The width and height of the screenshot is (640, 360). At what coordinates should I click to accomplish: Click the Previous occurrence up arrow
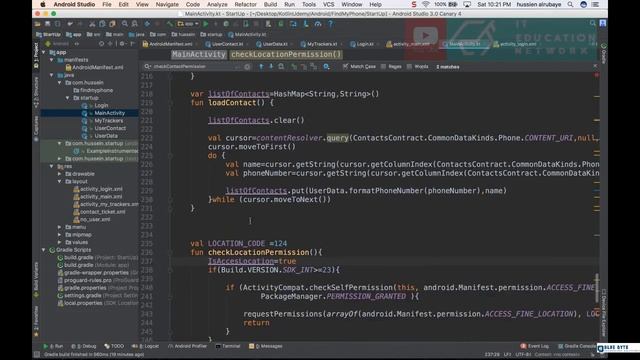pos(261,67)
